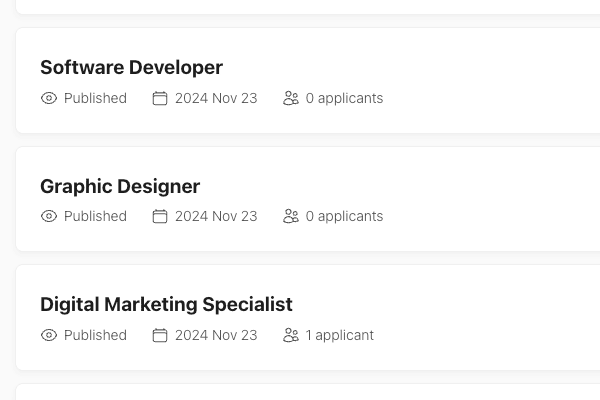This screenshot has height=400, width=600.
Task: Open the Software Developer job title
Action: coord(131,68)
